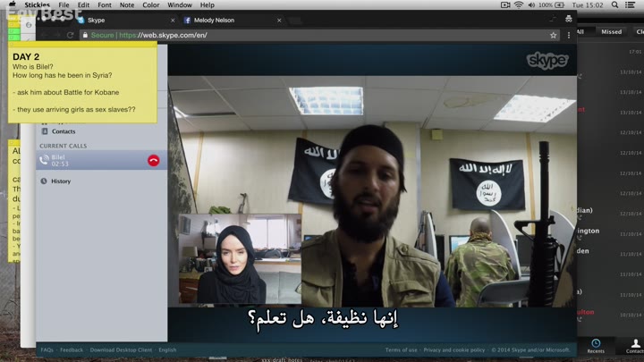Open call History in the sidebar
Viewport: 644px width, 362px height.
(60, 181)
